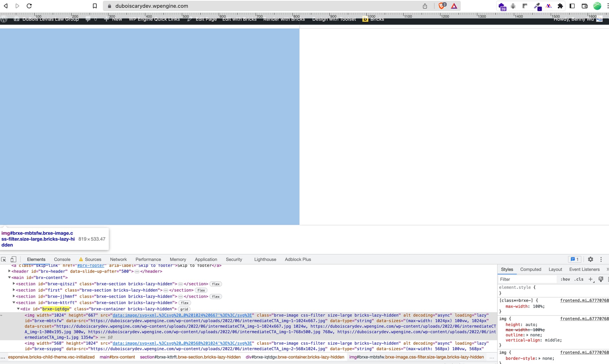Expand the header brx-header node

[x=10, y=271]
